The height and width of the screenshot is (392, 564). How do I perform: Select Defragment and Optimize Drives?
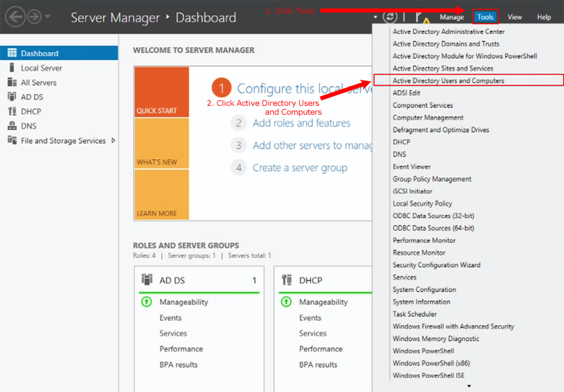coord(441,130)
